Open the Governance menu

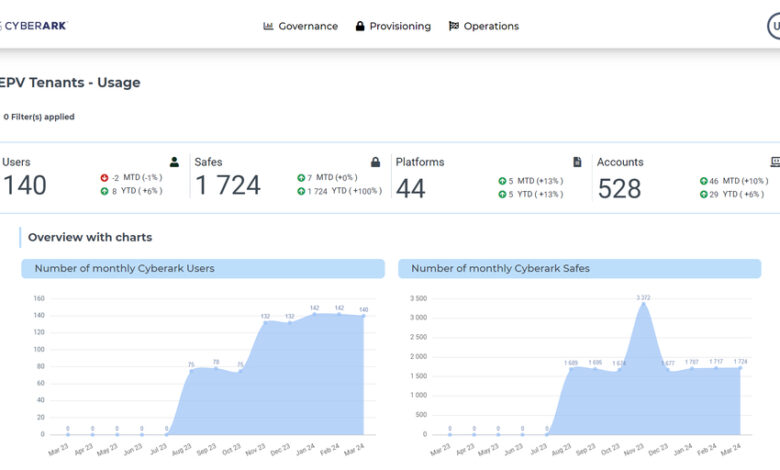(307, 26)
